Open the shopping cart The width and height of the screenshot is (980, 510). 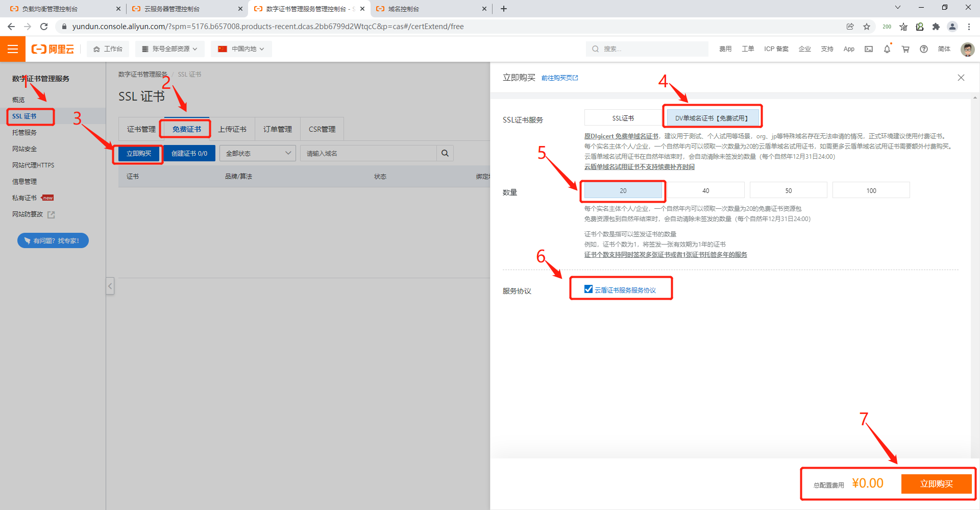pos(905,49)
